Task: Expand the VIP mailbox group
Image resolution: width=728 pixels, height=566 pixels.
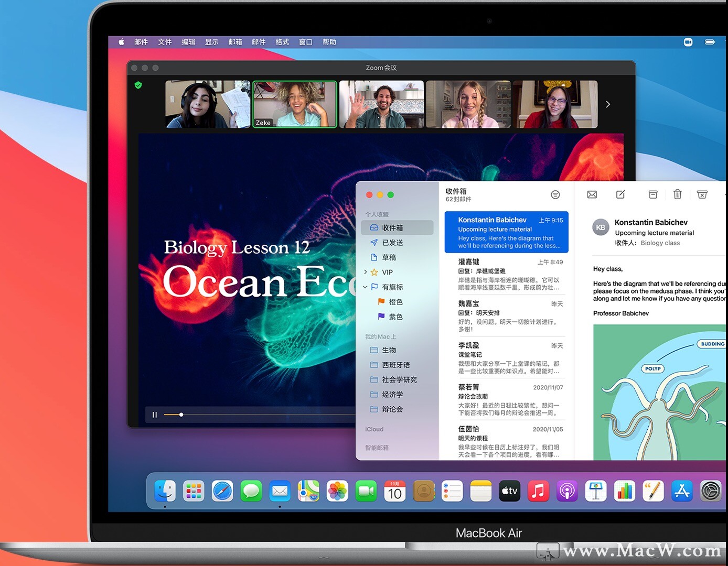Action: [366, 272]
